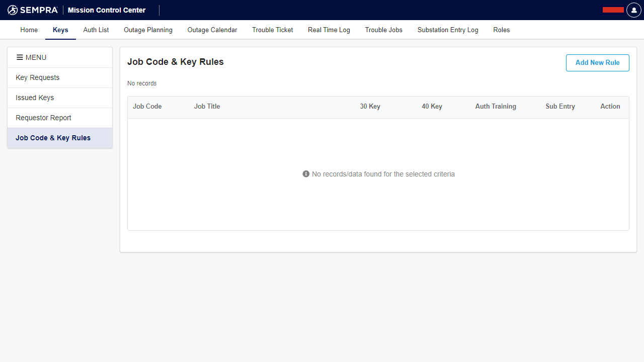This screenshot has height=362, width=644.
Task: Select the Trouble Ticket tab
Action: click(273, 30)
